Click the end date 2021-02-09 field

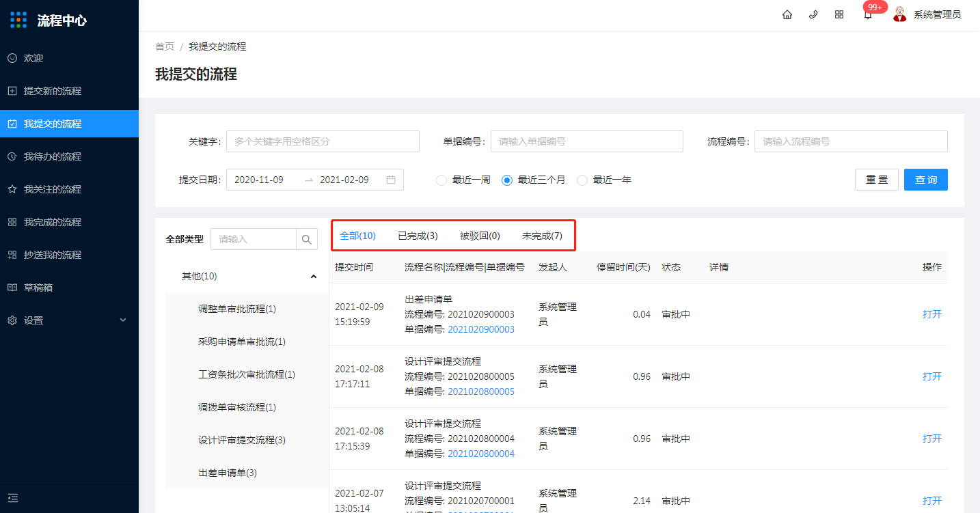click(344, 180)
